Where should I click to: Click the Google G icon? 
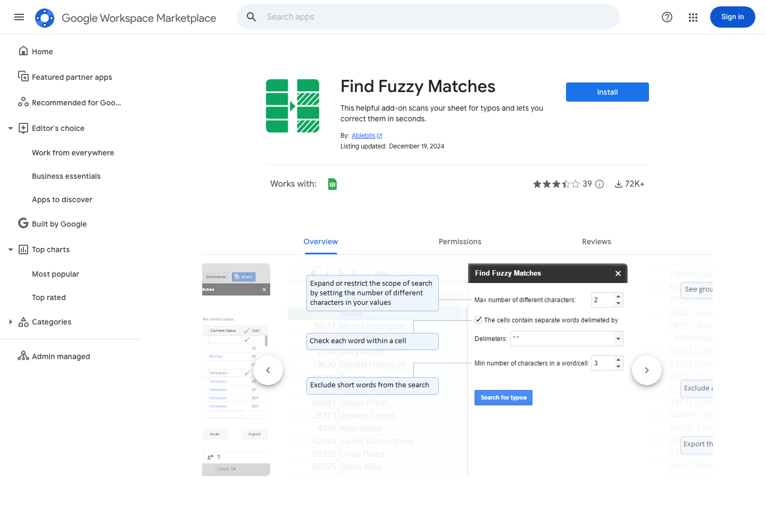[23, 223]
